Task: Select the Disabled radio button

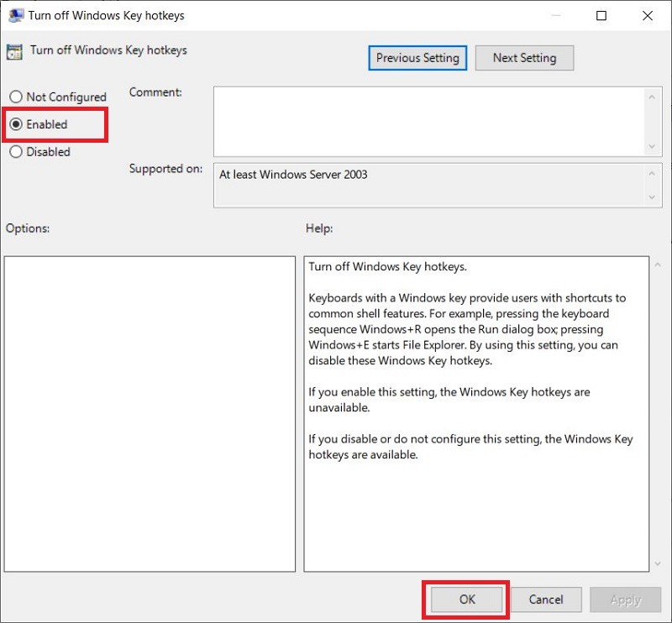Action: [x=15, y=152]
